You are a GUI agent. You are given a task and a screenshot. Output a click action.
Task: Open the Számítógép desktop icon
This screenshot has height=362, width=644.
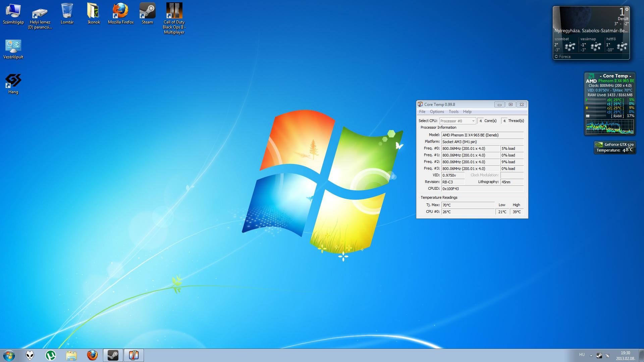click(13, 14)
